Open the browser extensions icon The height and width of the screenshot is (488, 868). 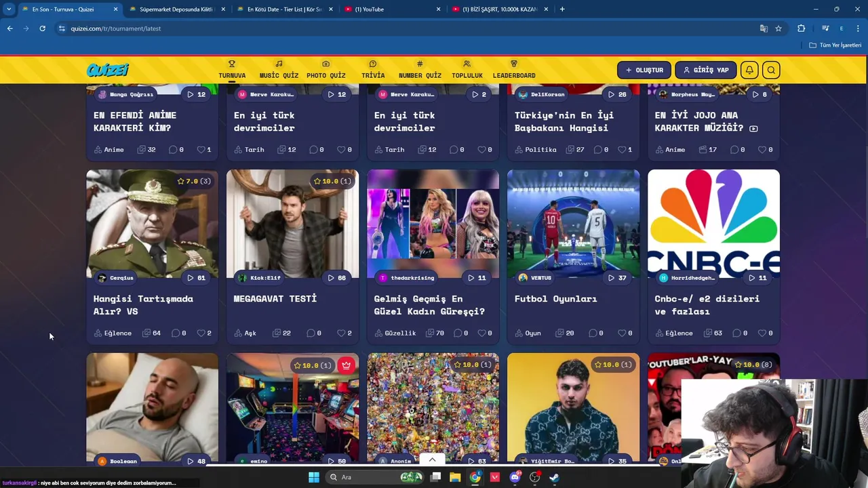point(802,28)
